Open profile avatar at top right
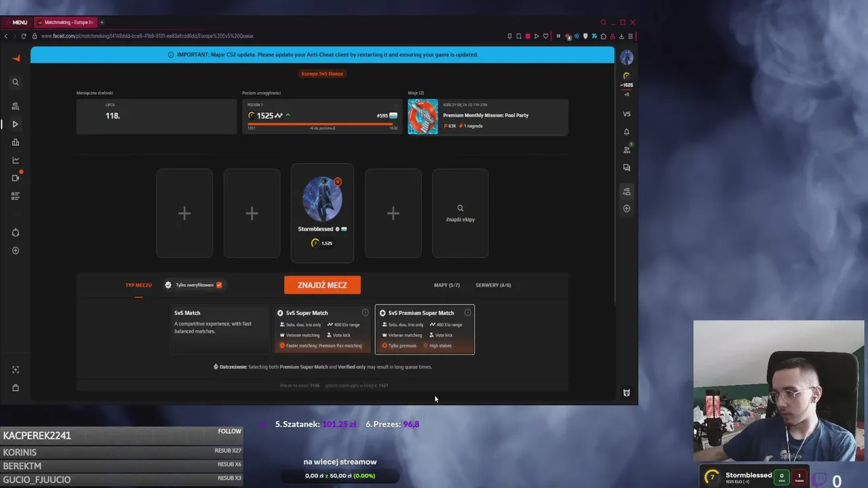868x488 pixels. click(627, 58)
